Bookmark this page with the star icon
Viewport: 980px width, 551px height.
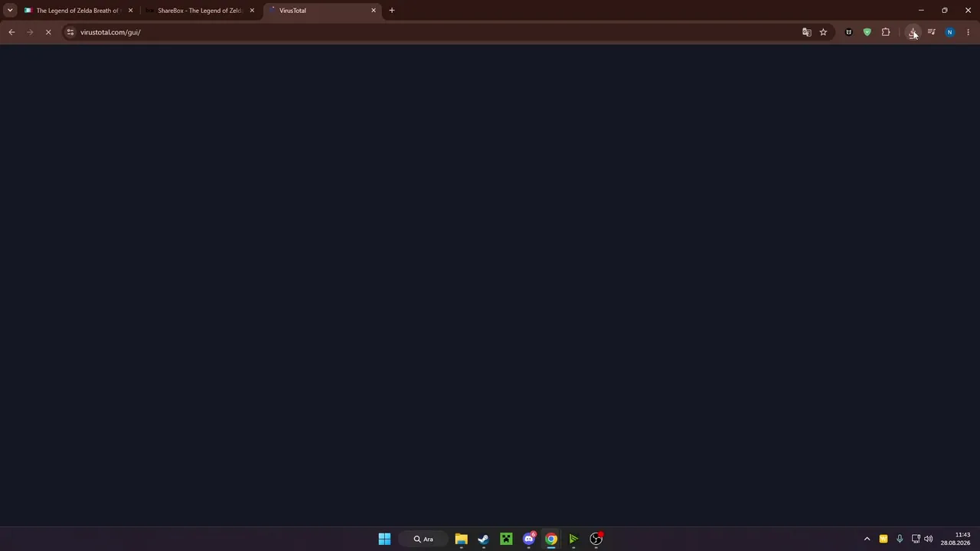(x=823, y=32)
